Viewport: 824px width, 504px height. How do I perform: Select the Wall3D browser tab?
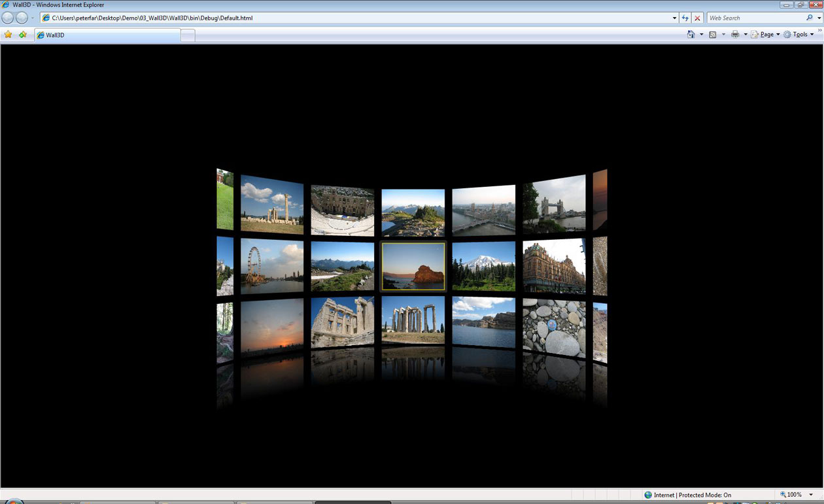pos(108,35)
